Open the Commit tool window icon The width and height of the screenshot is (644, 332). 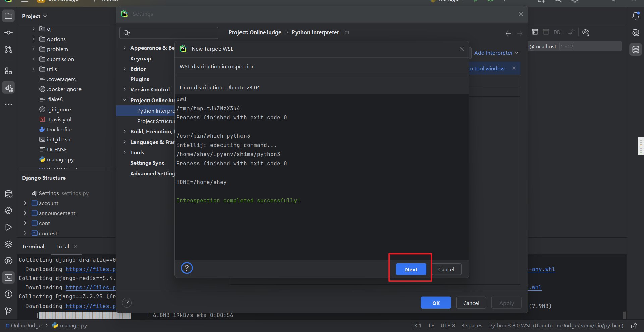coord(9,33)
